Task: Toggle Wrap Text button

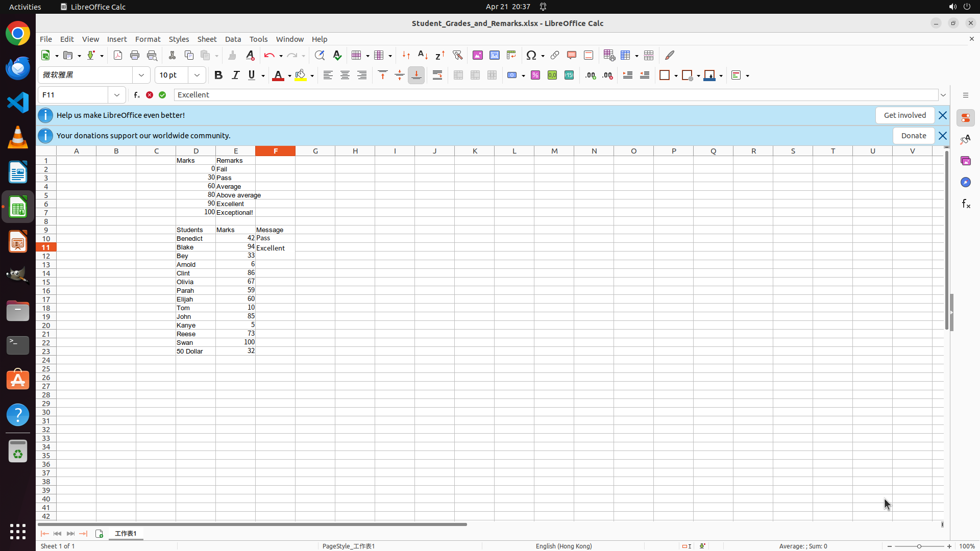Action: point(437,76)
